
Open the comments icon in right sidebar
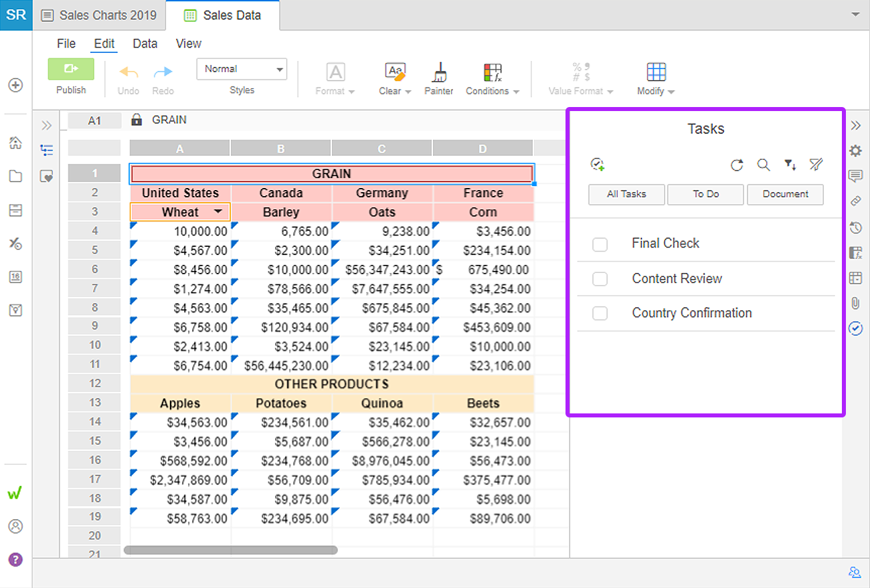(855, 176)
